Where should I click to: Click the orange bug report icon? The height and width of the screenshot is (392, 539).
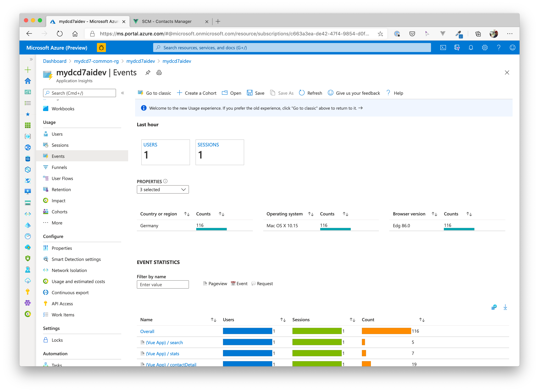101,48
